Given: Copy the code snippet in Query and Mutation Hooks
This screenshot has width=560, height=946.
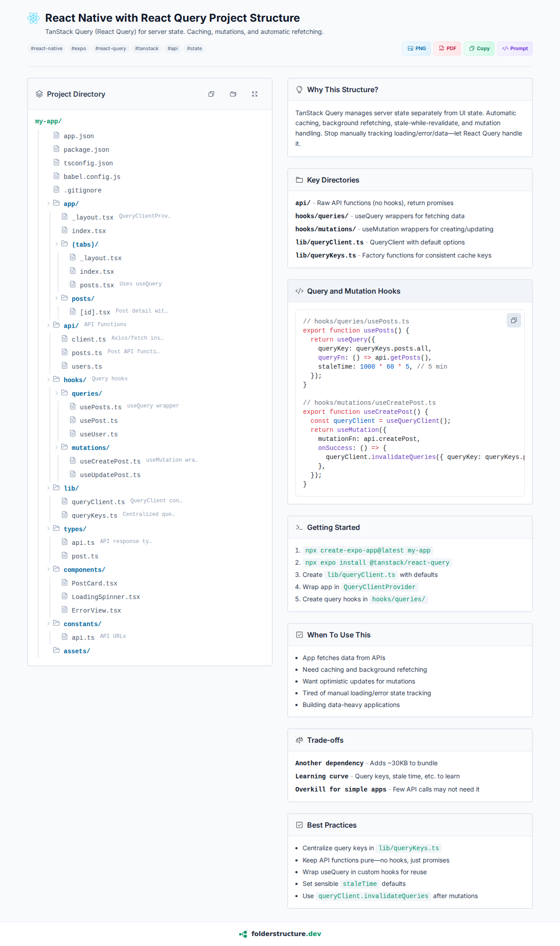Looking at the screenshot, I should coord(513,320).
